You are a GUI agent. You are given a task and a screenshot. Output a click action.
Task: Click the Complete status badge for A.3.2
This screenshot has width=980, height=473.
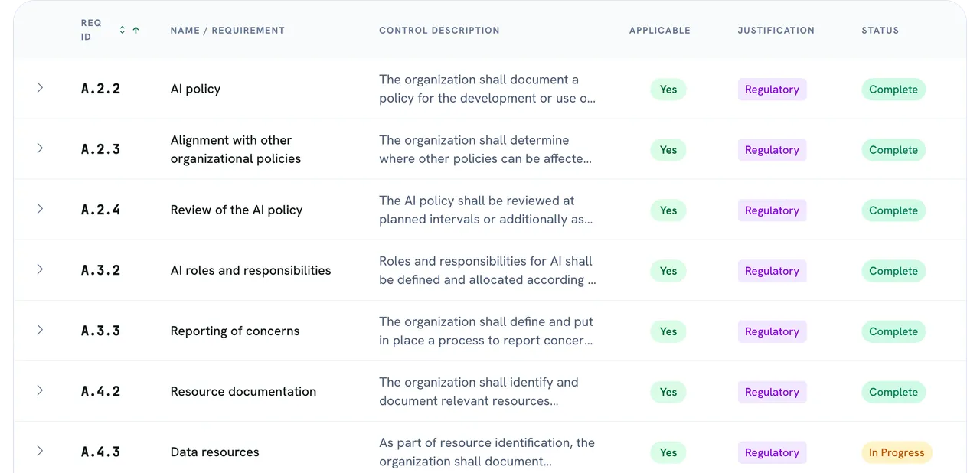[893, 270]
